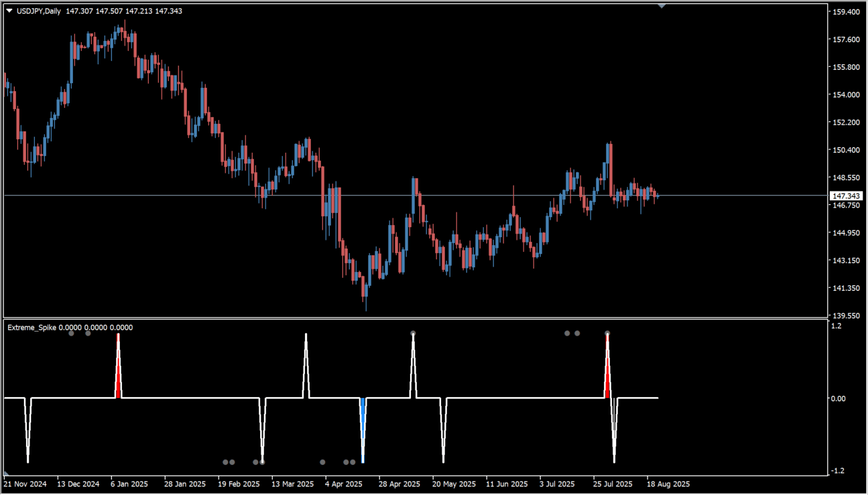This screenshot has height=495, width=868.
Task: Click the 18 Aug 2025 date label
Action: pos(668,484)
